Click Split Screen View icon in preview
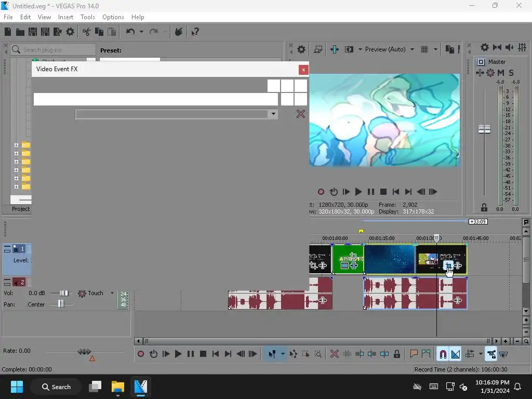532x399 pixels. [x=349, y=49]
